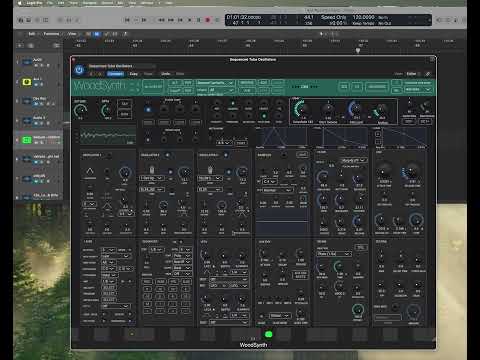Click the Output volume knob
480x360 pixels.
point(80,110)
